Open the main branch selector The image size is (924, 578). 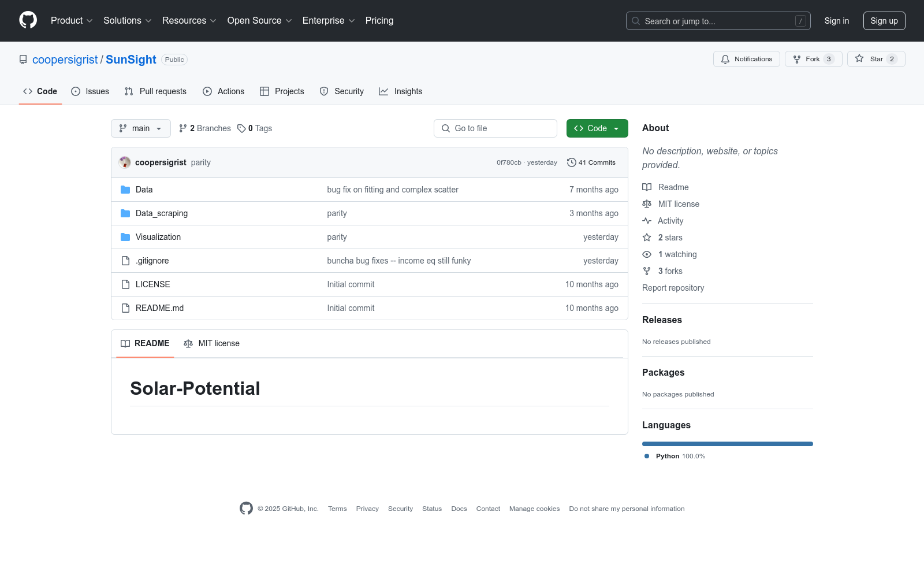click(x=141, y=128)
